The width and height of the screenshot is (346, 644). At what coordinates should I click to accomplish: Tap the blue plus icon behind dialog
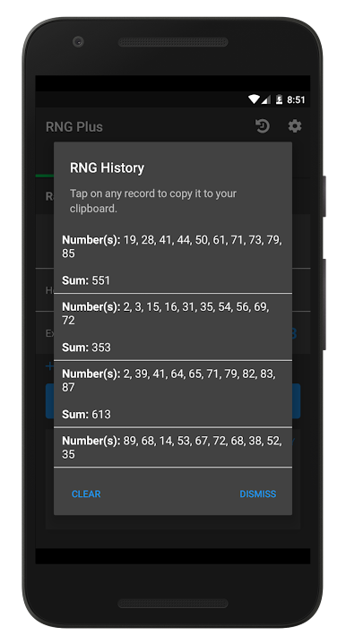point(49,366)
